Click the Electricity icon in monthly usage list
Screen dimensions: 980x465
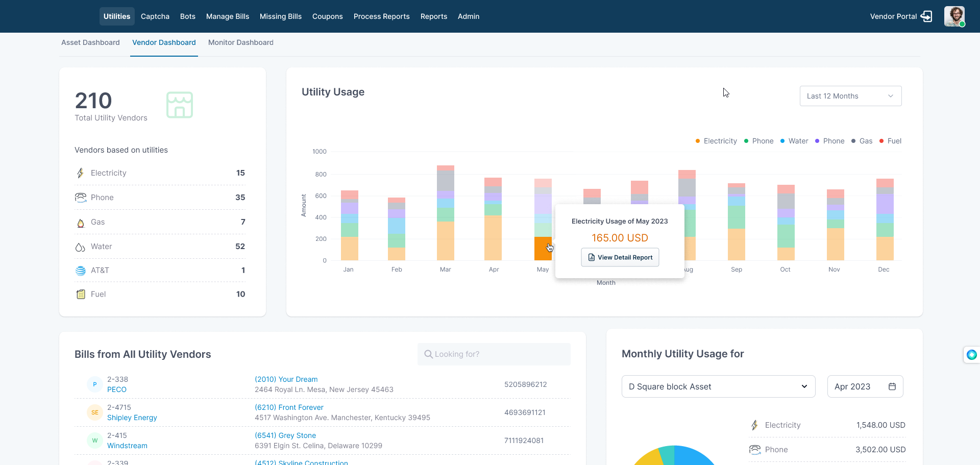(x=754, y=425)
